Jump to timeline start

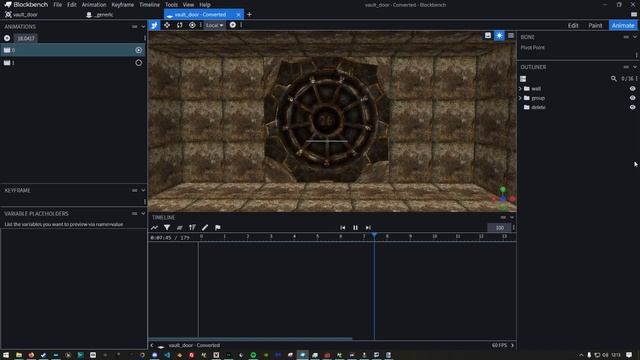coord(343,228)
